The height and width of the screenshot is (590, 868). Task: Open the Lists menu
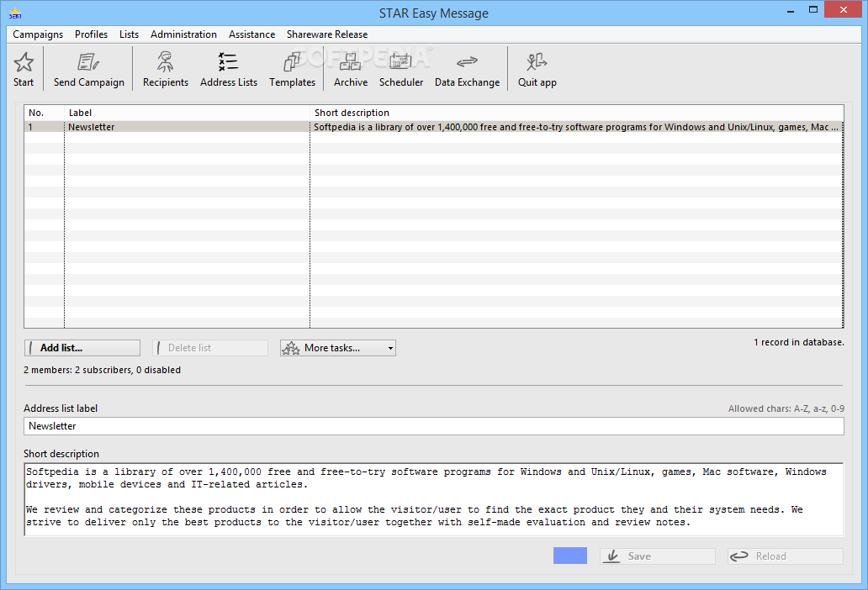point(129,34)
